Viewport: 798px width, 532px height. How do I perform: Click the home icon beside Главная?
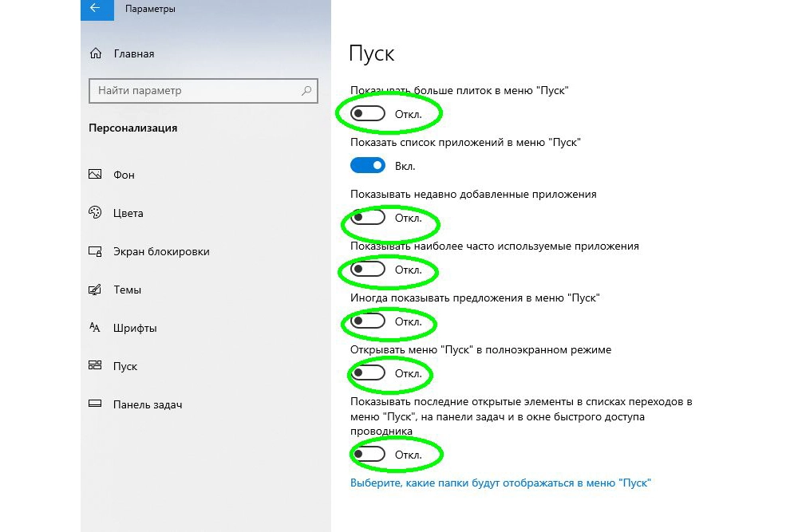96,53
